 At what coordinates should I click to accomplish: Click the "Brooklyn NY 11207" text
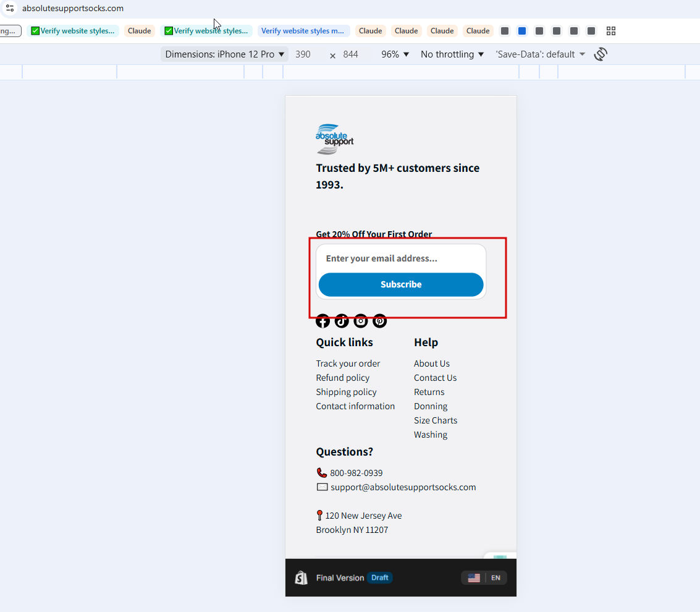point(352,530)
